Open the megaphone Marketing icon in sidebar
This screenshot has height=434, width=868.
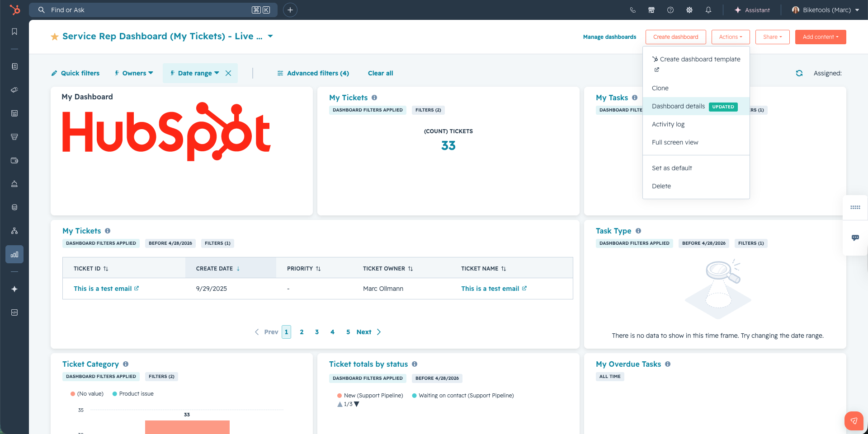point(14,90)
